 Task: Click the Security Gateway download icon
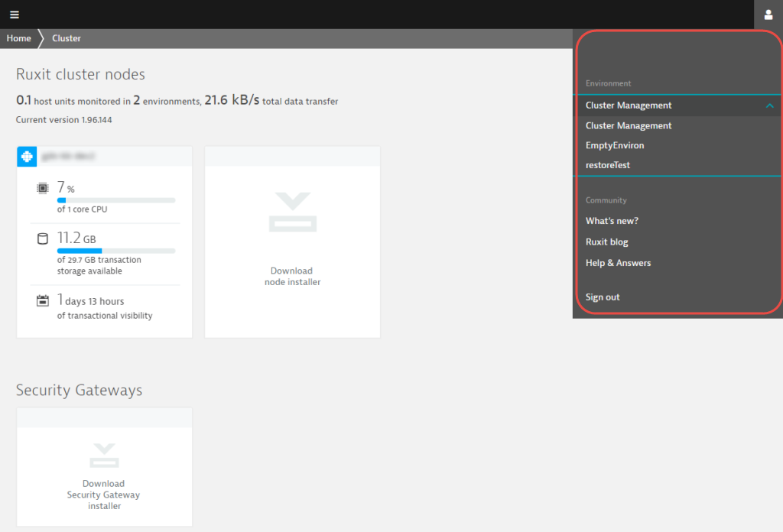[104, 455]
